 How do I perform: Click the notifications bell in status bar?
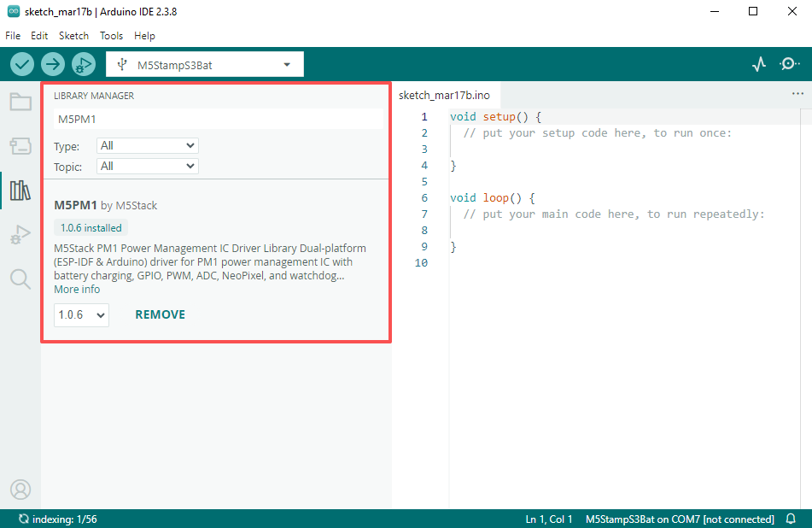[791, 519]
